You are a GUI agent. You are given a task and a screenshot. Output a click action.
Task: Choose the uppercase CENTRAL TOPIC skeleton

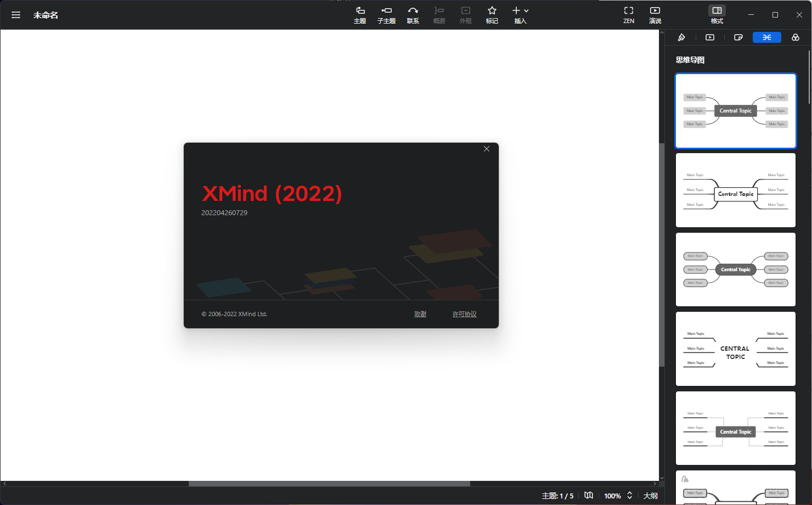coord(736,349)
